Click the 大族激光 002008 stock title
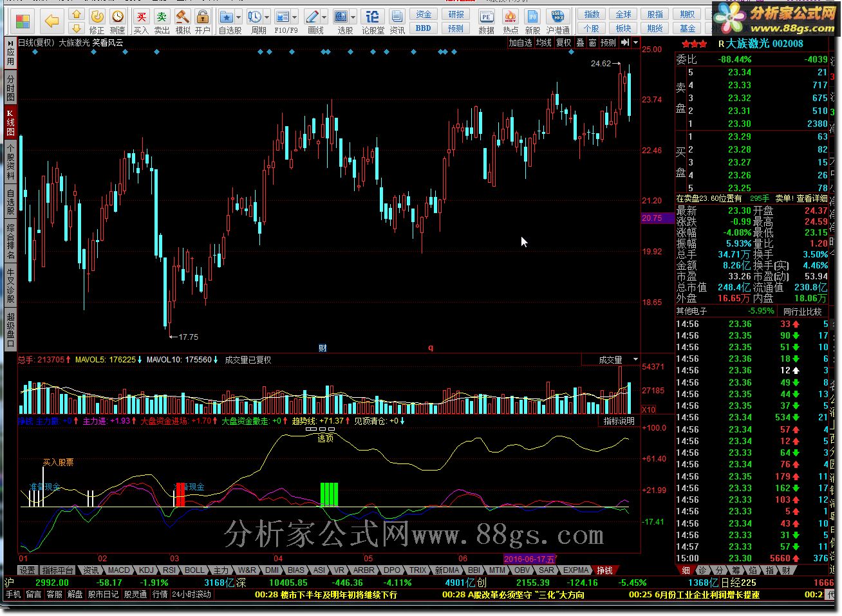Screen dimensions: 842x616 [765, 44]
